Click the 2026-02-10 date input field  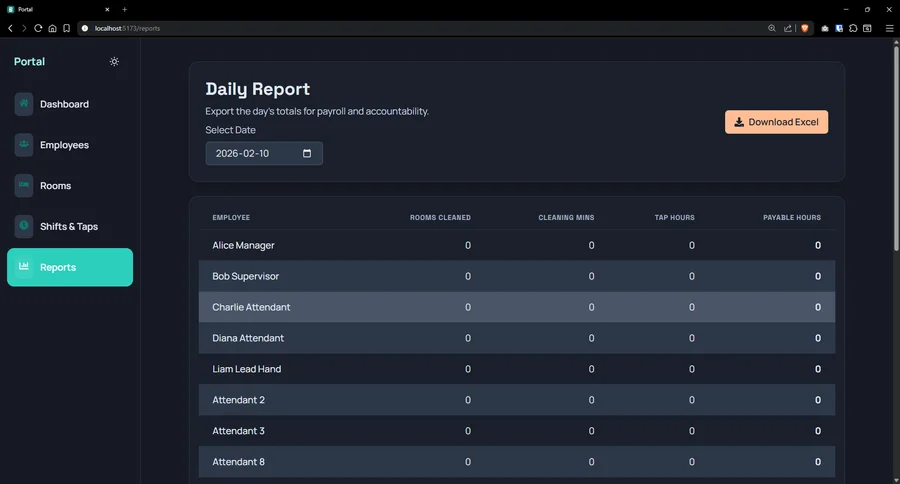click(264, 153)
